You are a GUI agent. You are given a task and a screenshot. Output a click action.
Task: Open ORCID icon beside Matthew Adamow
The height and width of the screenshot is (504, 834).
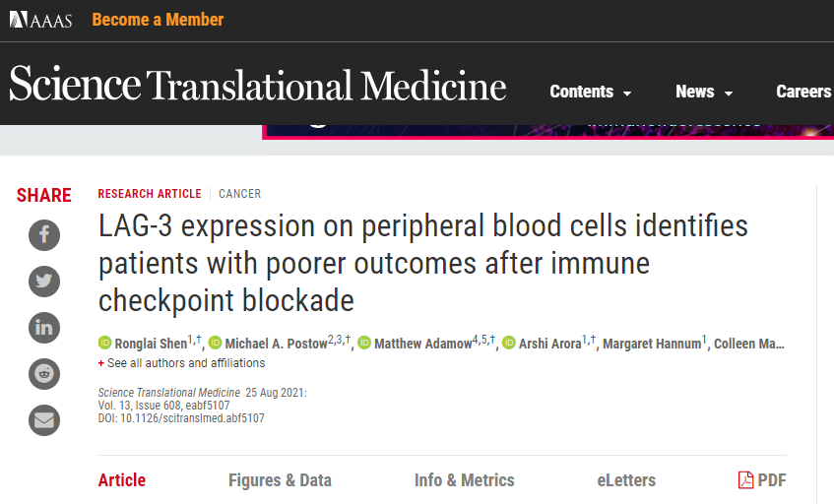pos(364,343)
